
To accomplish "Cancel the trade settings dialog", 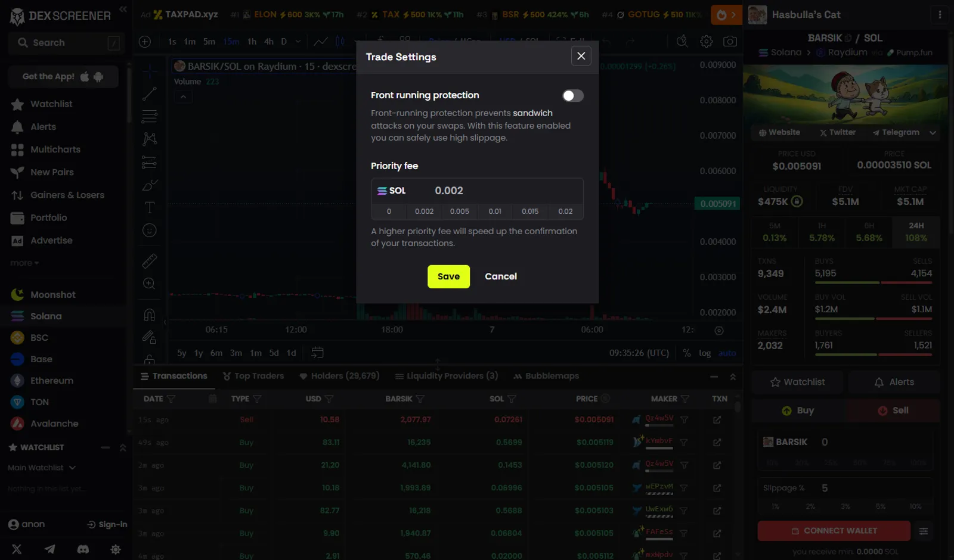I will tap(501, 276).
